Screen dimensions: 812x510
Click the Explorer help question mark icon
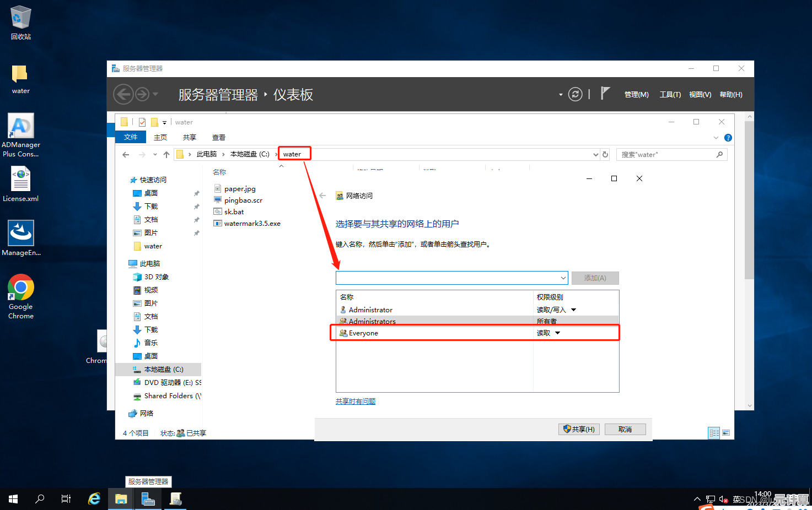click(728, 138)
